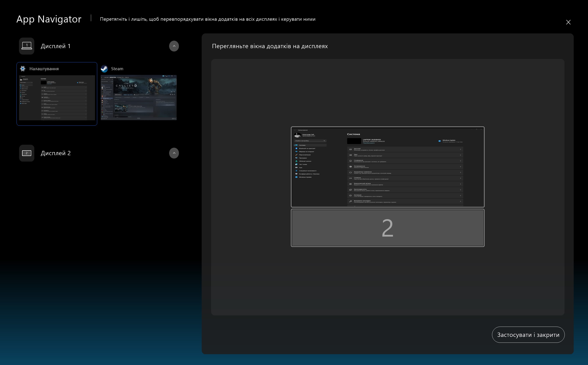The height and width of the screenshot is (365, 588).
Task: Click the Display 1 laptop icon
Action: (x=27, y=46)
